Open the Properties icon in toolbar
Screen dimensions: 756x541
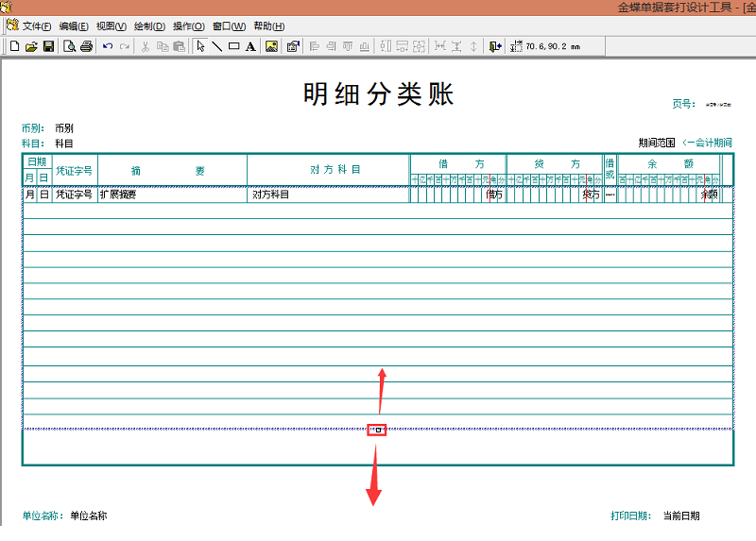pos(293,46)
